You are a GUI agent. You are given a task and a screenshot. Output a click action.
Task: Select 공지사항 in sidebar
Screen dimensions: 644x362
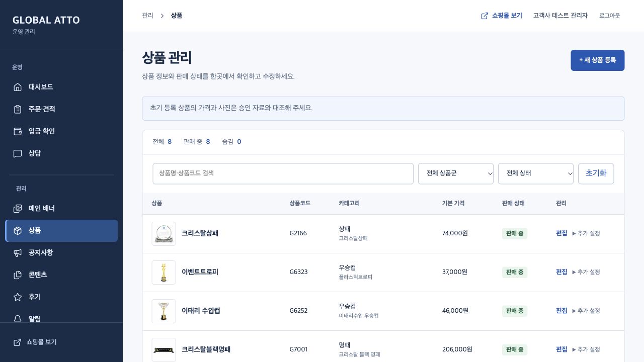coord(61,252)
